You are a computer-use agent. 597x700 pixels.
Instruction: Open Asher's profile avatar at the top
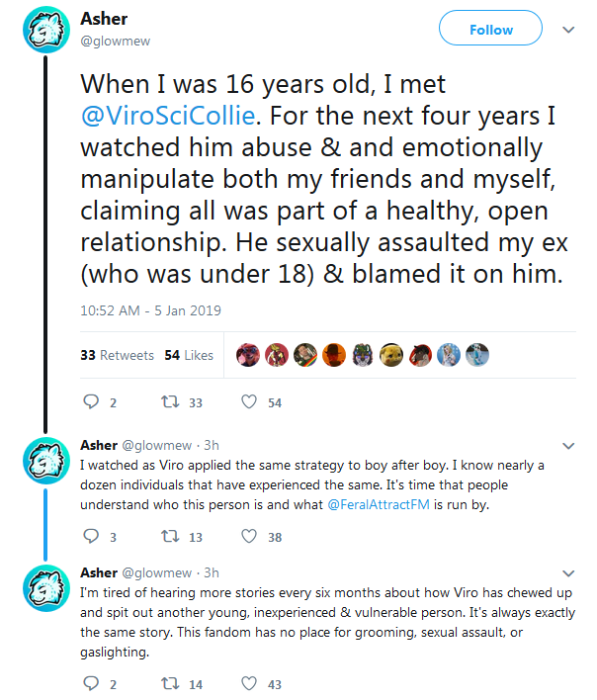pos(46,30)
